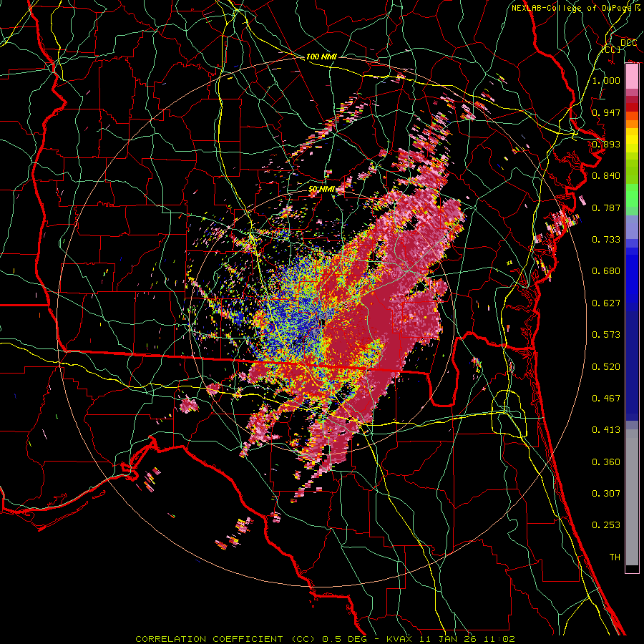
Task: Click the [CC] units label
Action: [x=611, y=49]
